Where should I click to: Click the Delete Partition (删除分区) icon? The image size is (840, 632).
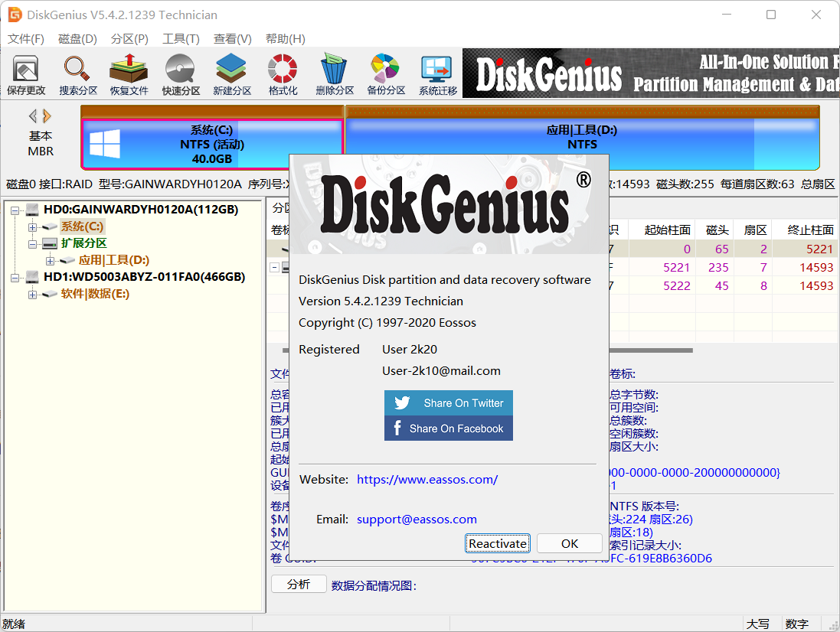click(335, 75)
